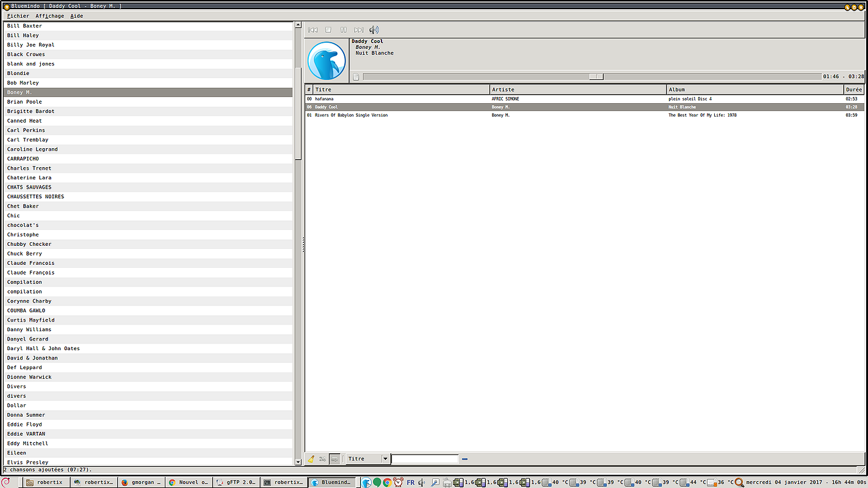Open the Fichier menu
Screen dimensions: 868x488
click(18, 16)
